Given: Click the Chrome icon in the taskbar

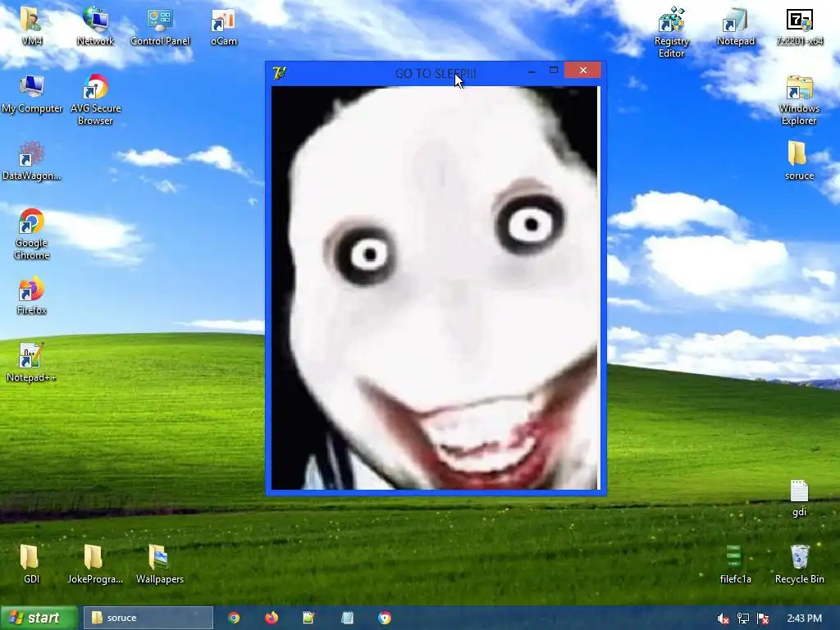Looking at the screenshot, I should click(x=234, y=618).
